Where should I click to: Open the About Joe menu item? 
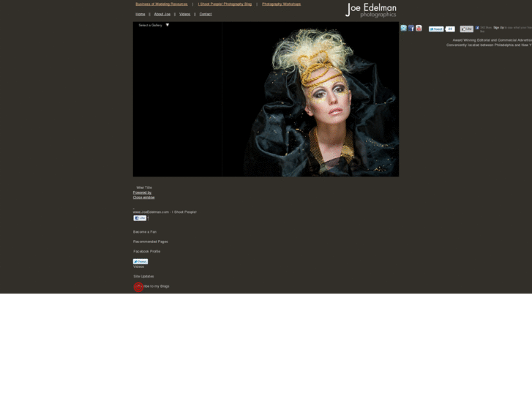point(162,14)
